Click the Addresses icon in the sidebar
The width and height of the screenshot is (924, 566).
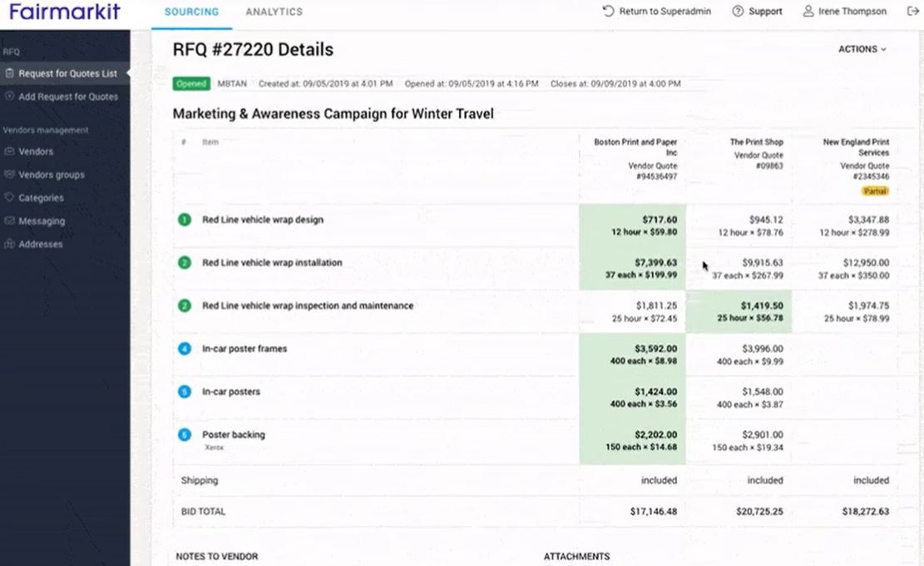click(x=12, y=244)
